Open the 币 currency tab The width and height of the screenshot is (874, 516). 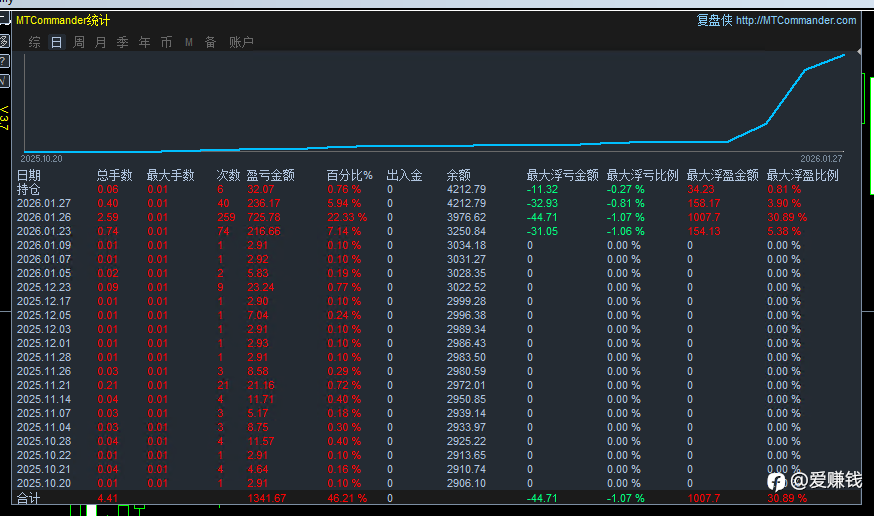[x=166, y=42]
